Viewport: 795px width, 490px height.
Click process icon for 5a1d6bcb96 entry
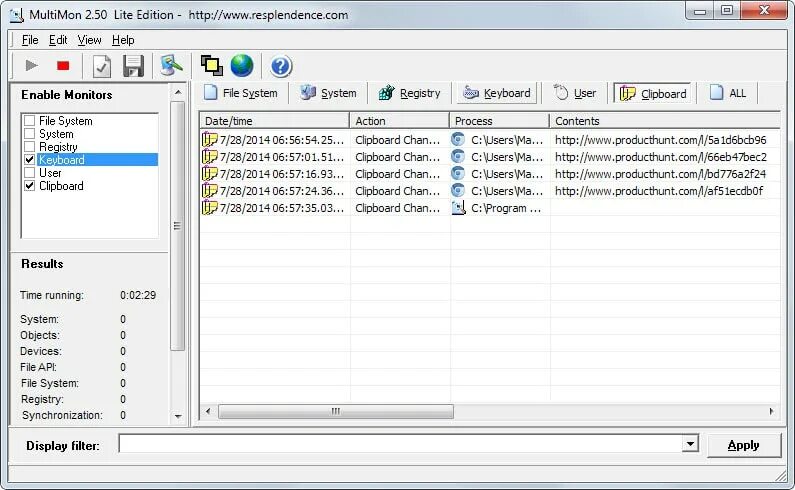(x=458, y=139)
